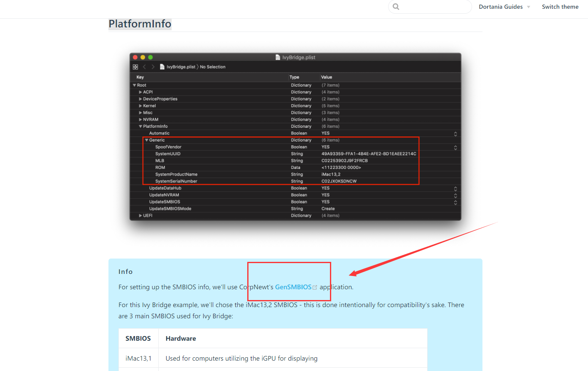Viewport: 588px width, 371px height.
Task: Click the IvyBridge.plist file icon in breadcrumb
Action: (x=162, y=67)
